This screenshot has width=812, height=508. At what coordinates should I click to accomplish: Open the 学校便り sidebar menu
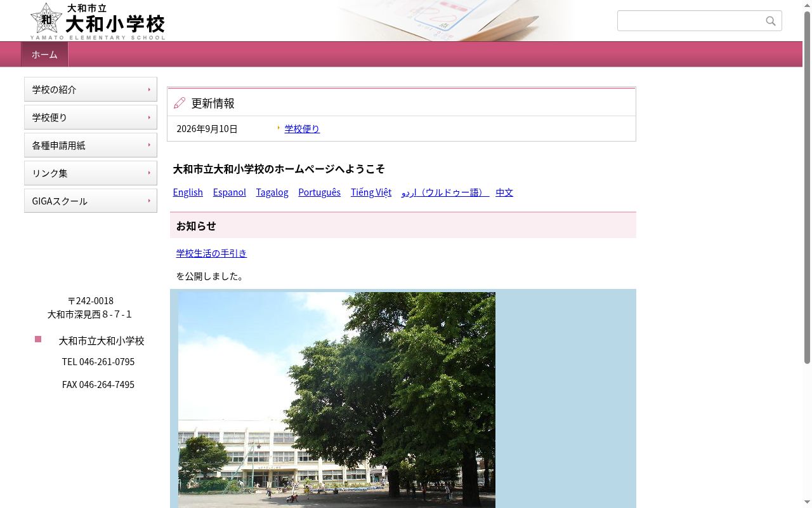pyautogui.click(x=91, y=117)
